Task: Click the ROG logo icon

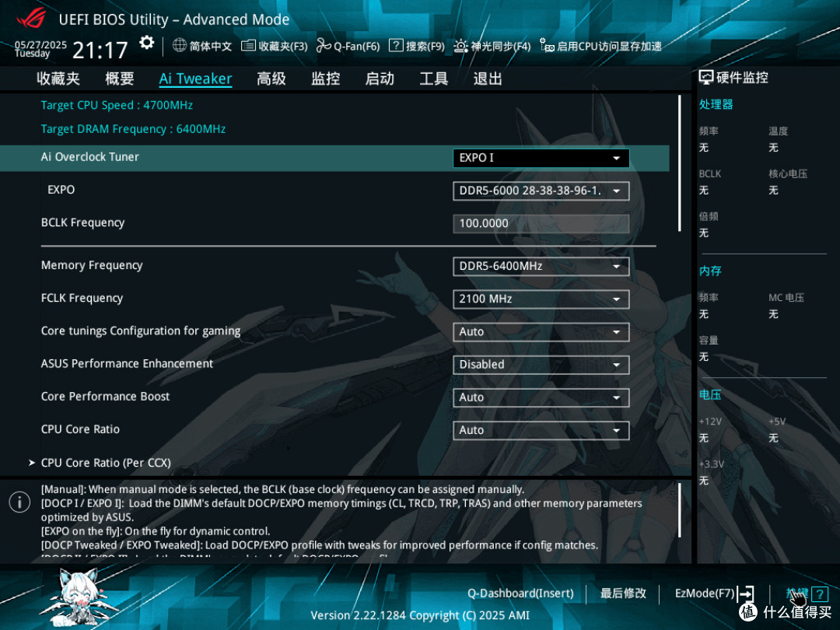Action: [x=32, y=19]
